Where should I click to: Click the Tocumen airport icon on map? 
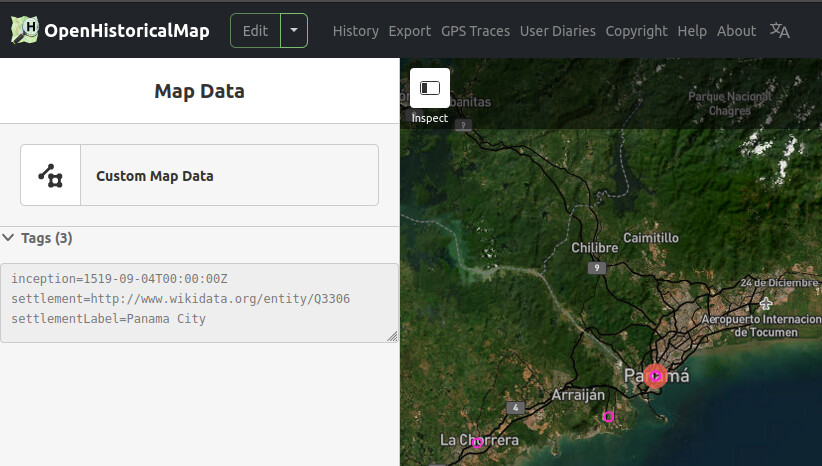765,303
